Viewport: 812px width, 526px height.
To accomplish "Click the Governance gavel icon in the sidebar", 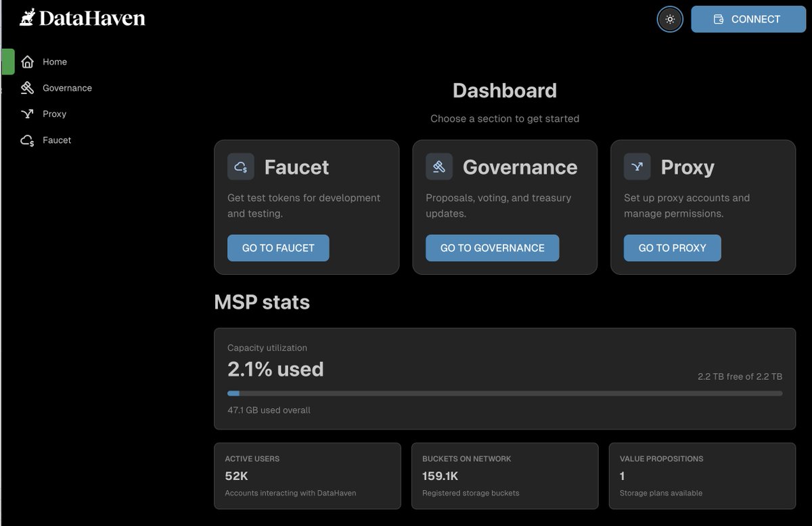I will 27,87.
